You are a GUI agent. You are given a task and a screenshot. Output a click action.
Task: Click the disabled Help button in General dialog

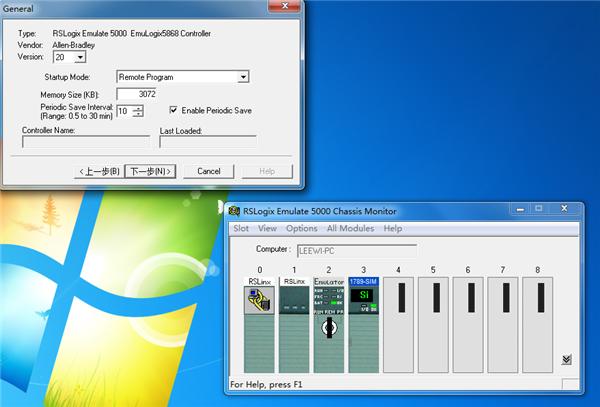click(x=267, y=171)
